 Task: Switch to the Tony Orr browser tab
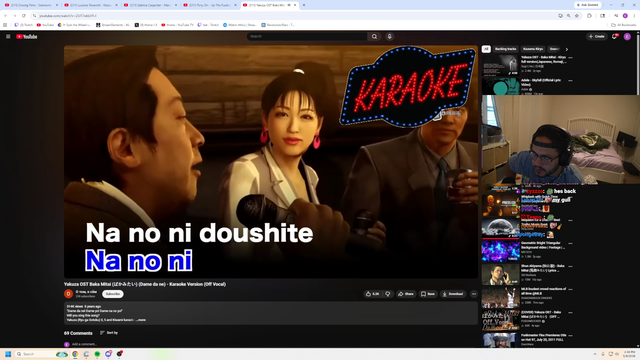coord(209,5)
